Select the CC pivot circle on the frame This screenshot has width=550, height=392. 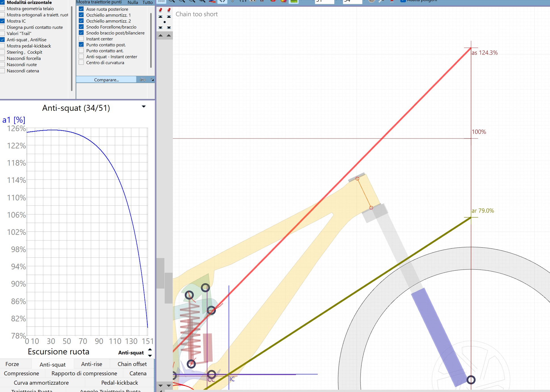(x=211, y=375)
